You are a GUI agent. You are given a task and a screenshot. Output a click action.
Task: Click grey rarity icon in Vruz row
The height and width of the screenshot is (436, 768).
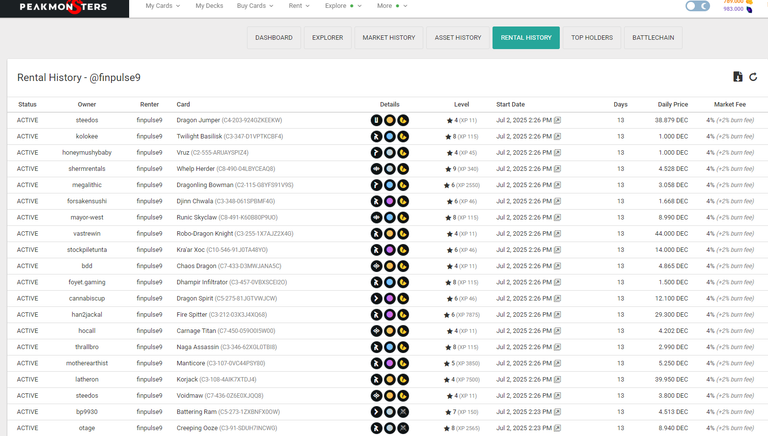[390, 152]
